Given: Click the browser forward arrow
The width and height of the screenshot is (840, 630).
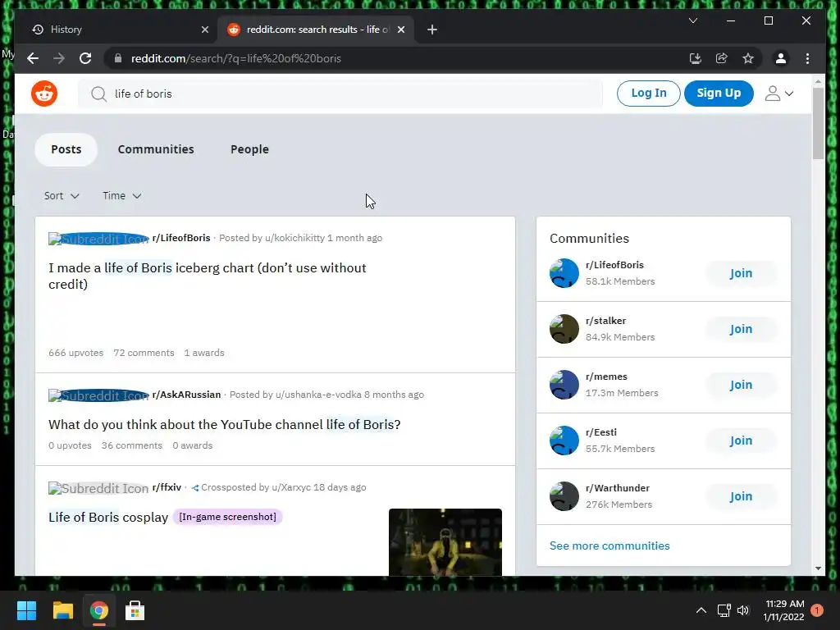Looking at the screenshot, I should point(59,58).
